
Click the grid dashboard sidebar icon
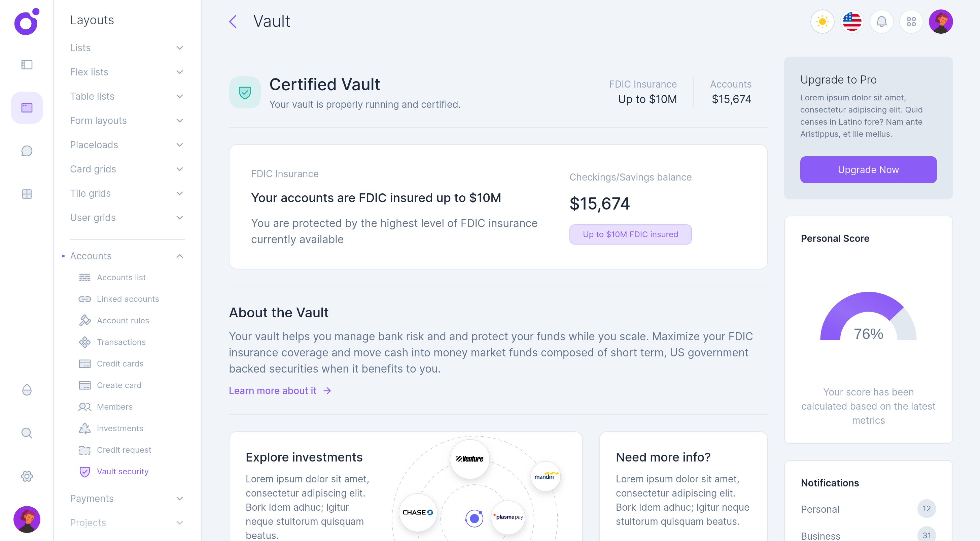27,194
